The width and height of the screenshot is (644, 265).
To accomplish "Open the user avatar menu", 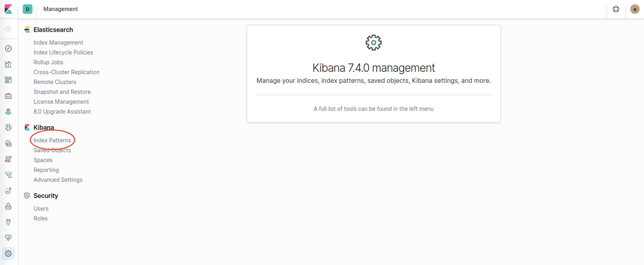I will pyautogui.click(x=635, y=9).
